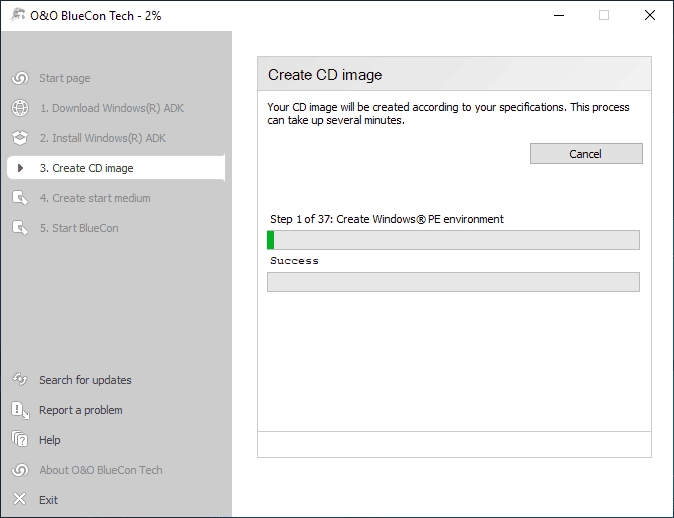The width and height of the screenshot is (674, 518).
Task: Select 5. Start BlueCon step
Action: [79, 228]
